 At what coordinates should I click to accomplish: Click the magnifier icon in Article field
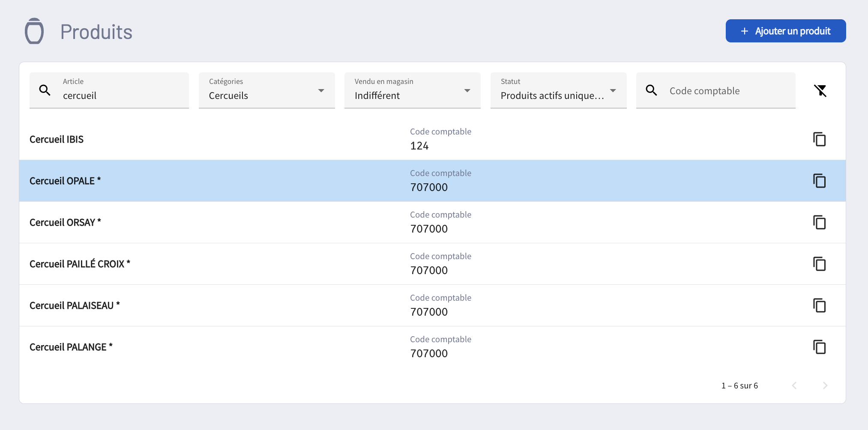[x=45, y=90]
